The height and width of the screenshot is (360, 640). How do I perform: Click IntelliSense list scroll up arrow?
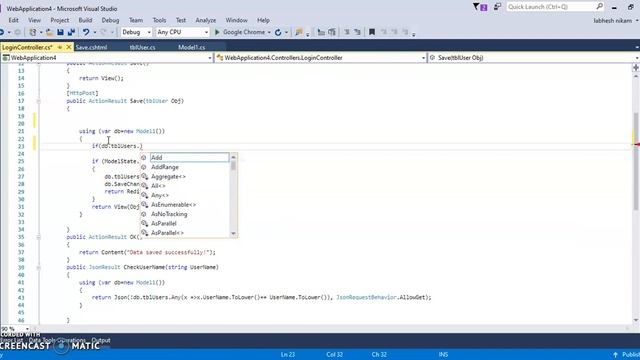233,157
